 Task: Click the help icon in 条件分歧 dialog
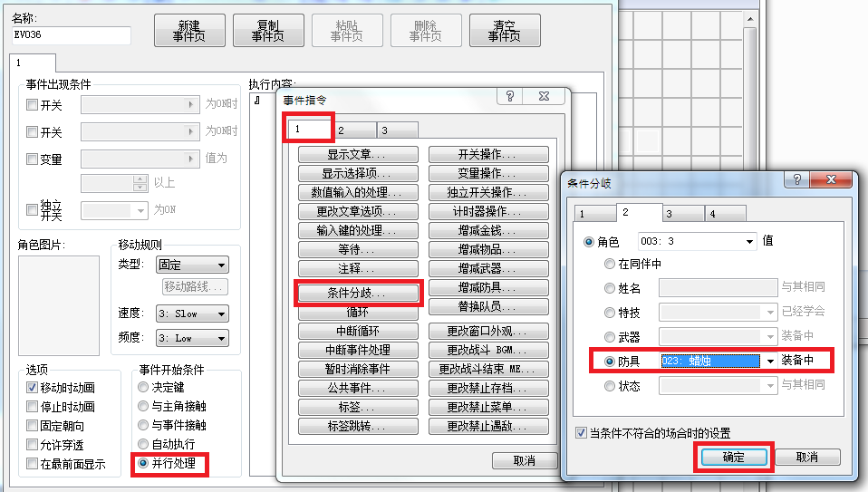click(797, 179)
